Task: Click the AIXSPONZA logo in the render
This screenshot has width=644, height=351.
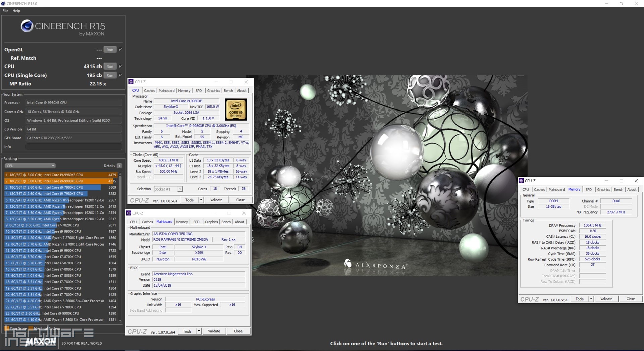Action: (376, 265)
